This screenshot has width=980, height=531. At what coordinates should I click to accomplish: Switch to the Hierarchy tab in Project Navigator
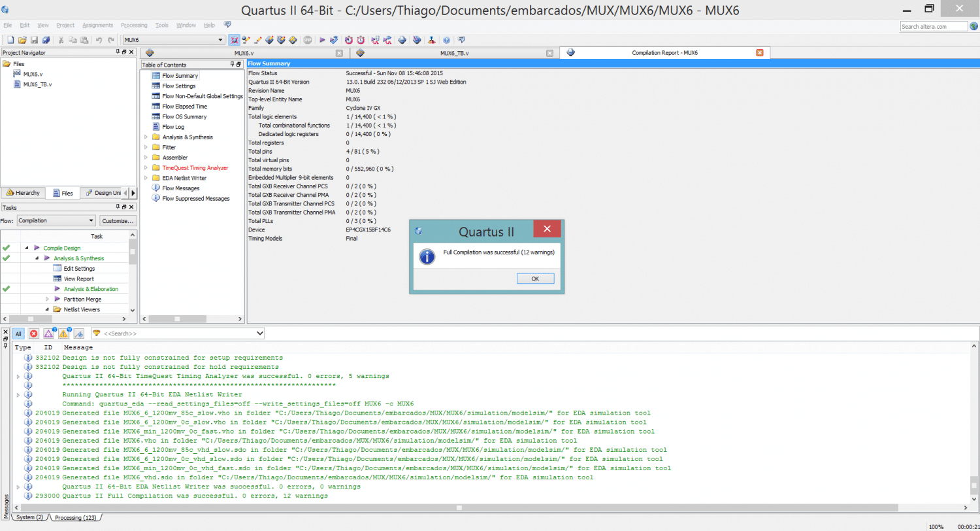(24, 193)
